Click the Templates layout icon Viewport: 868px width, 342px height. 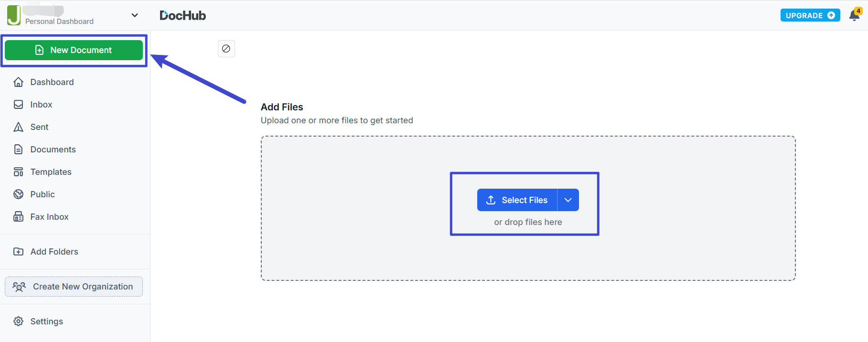(18, 172)
